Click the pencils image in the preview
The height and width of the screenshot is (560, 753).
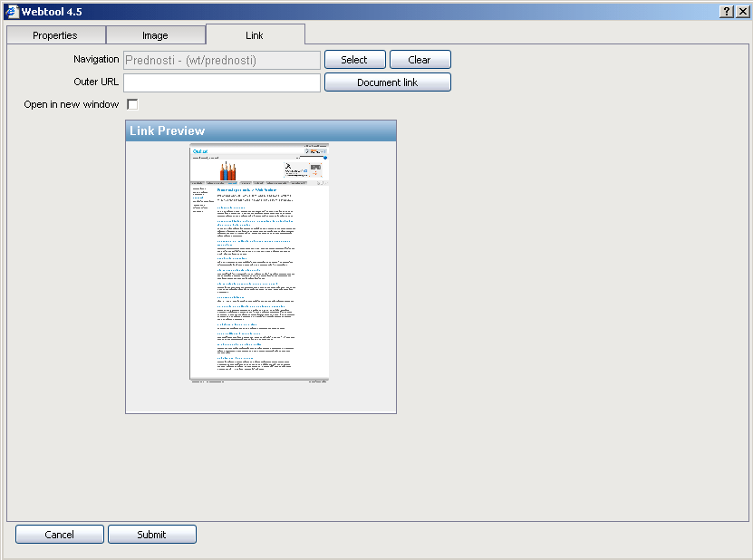pos(227,171)
